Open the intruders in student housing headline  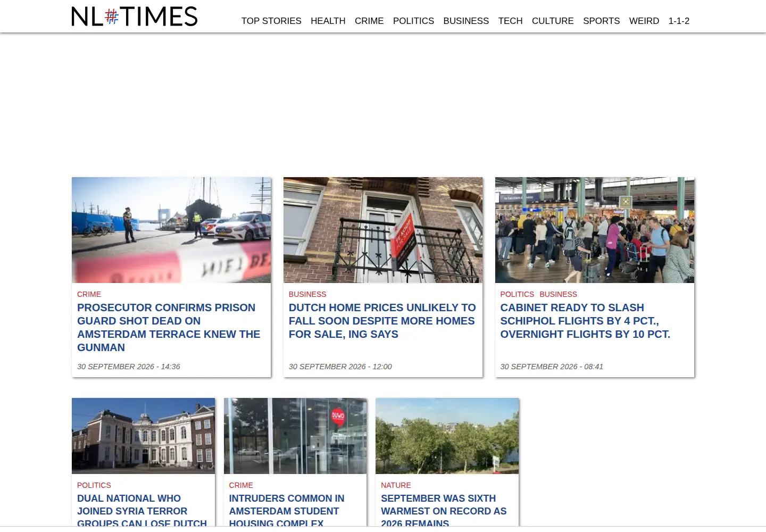point(287,511)
